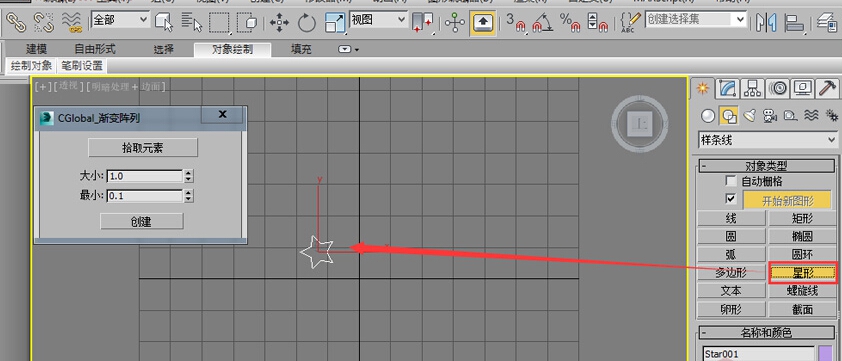Open the ribbon display options dropdown
The image size is (842, 361).
pos(348,49)
